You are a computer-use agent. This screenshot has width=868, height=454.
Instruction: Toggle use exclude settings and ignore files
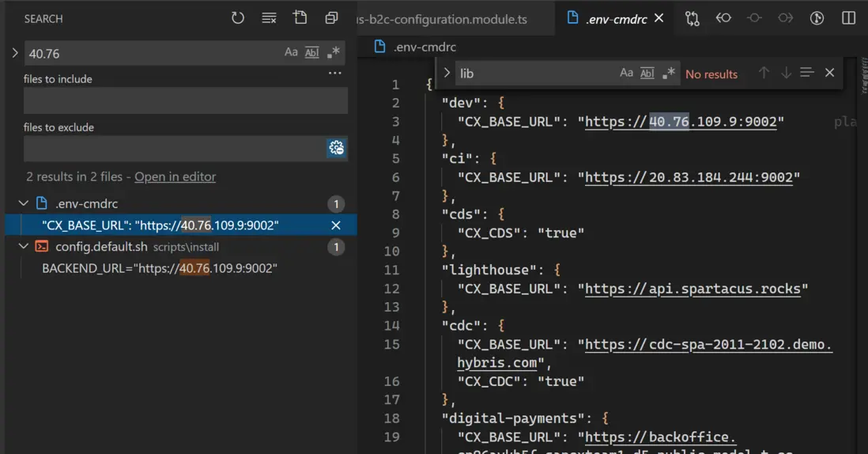(x=337, y=148)
